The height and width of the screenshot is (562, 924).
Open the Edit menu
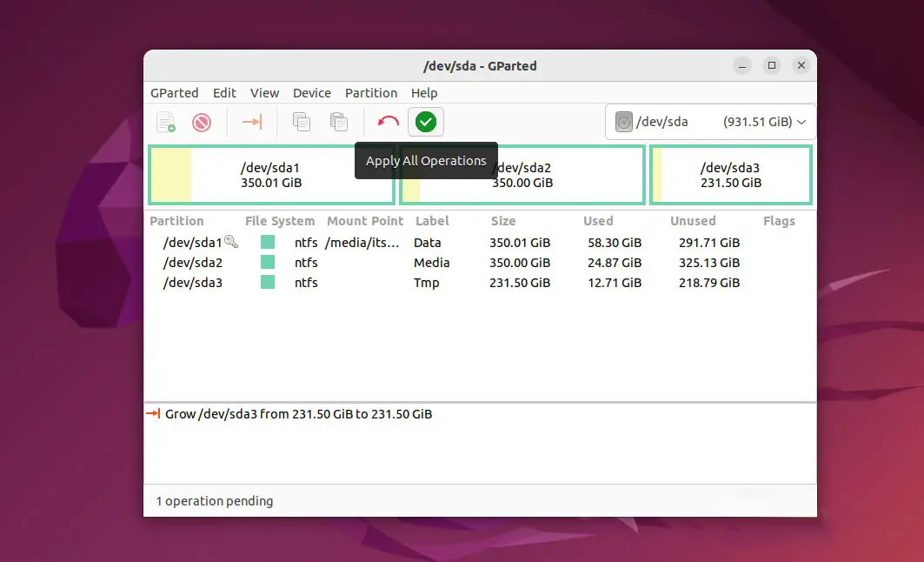tap(224, 93)
